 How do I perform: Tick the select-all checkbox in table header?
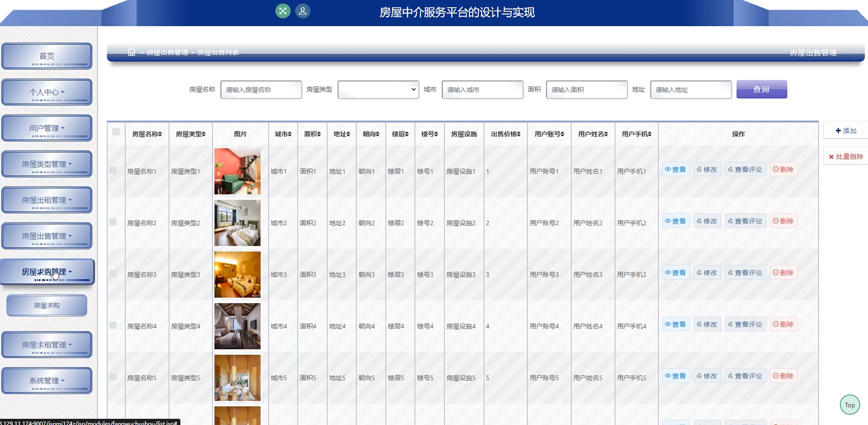pos(116,132)
